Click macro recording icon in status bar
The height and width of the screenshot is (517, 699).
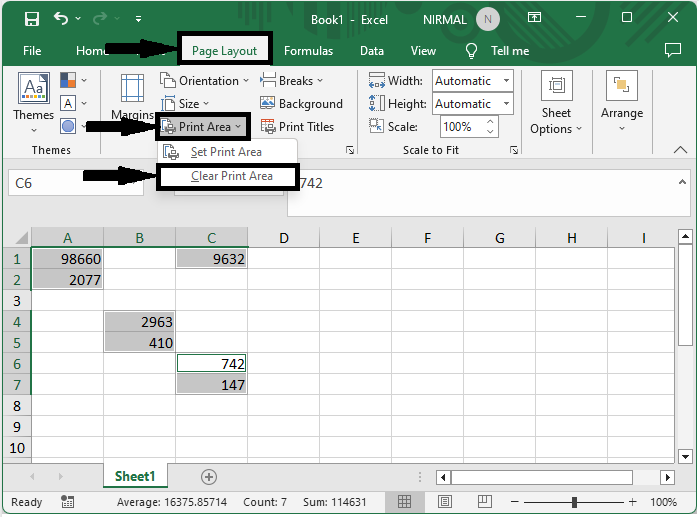pos(67,502)
